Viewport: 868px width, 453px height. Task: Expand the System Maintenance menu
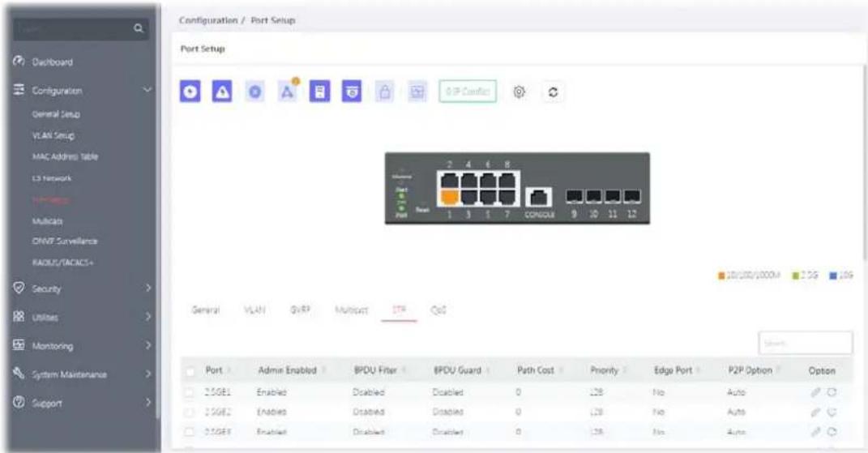coord(83,374)
